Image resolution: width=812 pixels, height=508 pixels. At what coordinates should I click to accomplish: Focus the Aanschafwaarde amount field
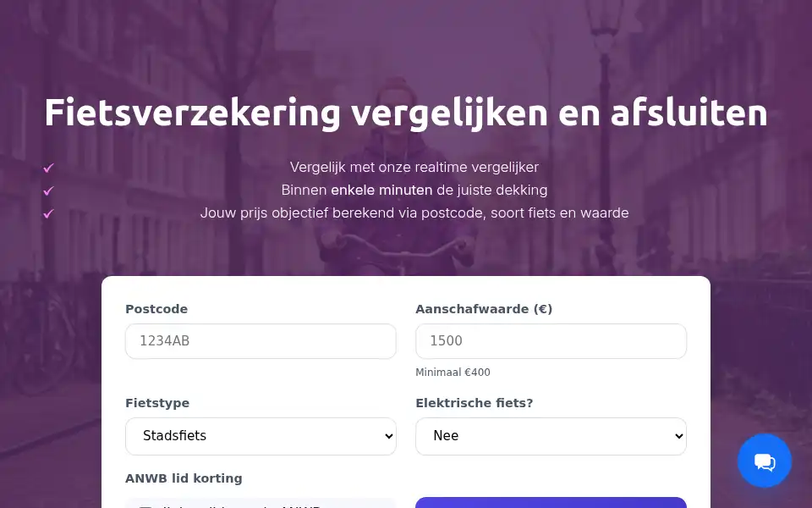pyautogui.click(x=551, y=341)
